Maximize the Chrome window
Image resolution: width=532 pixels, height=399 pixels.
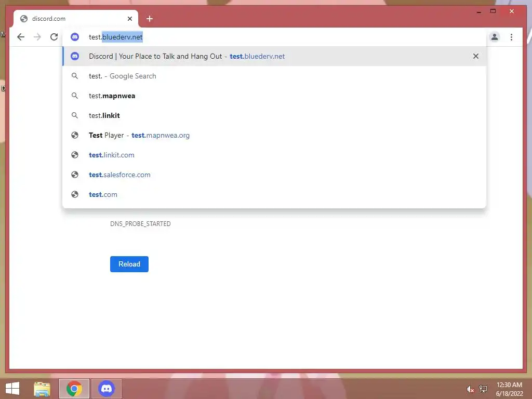pos(493,11)
